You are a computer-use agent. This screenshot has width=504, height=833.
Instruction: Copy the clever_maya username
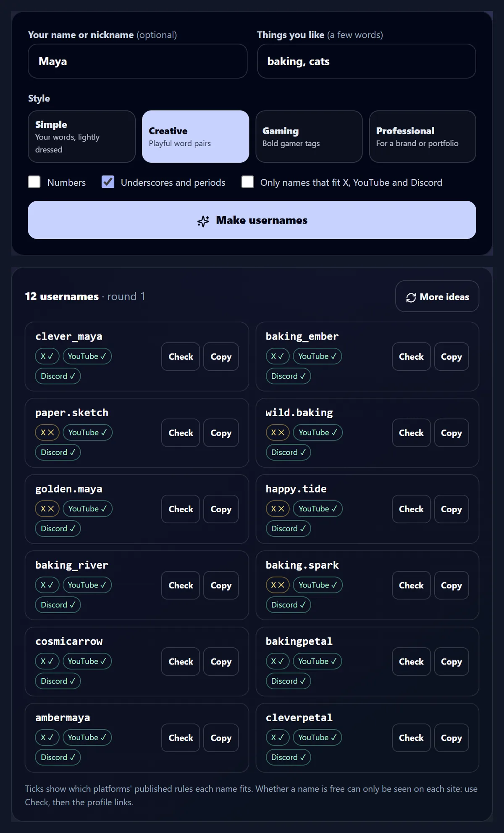pyautogui.click(x=221, y=356)
